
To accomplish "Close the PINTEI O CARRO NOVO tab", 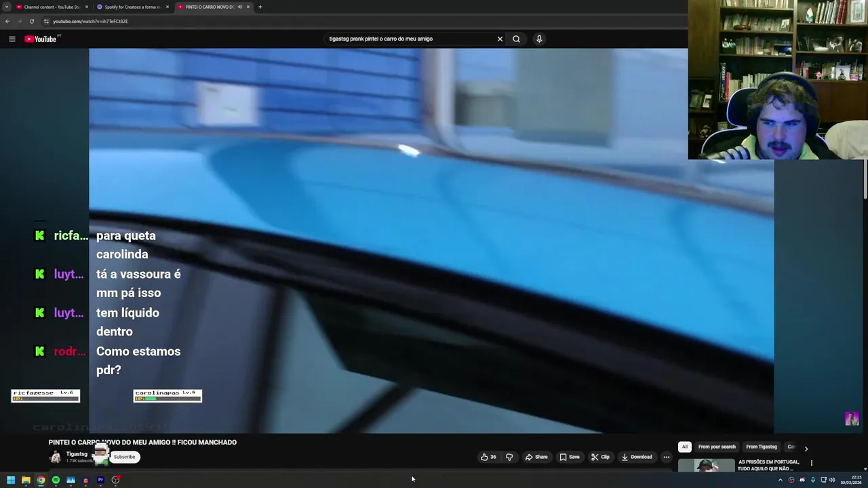I will (x=248, y=7).
